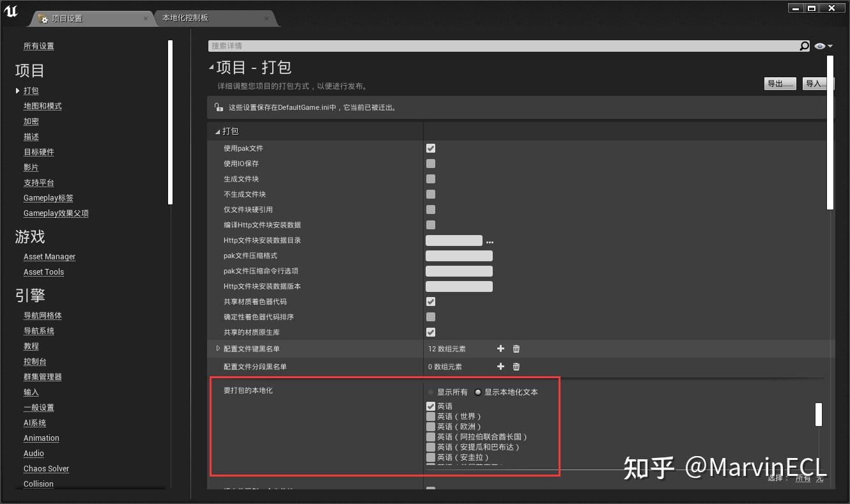Collapse the 打包 section header
The image size is (850, 504).
[217, 131]
